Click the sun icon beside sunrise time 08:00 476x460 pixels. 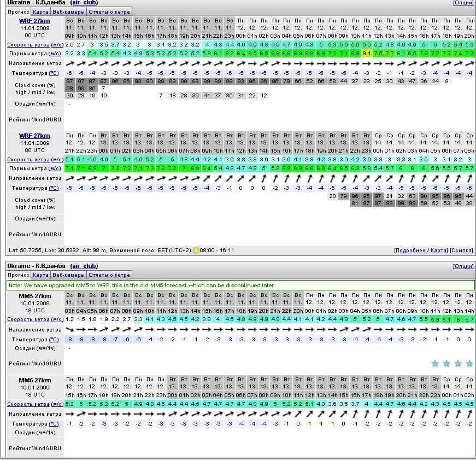click(196, 251)
